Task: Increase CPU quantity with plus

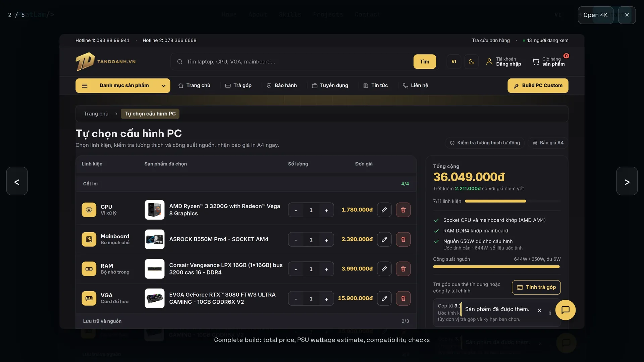Action: (x=326, y=210)
